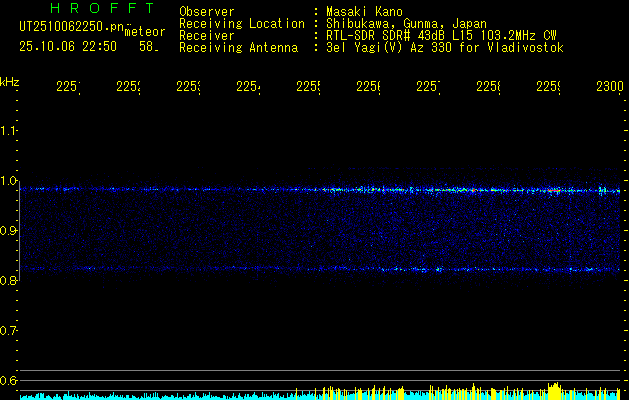This screenshot has width=629, height=400.
Task: Select the observer name Masaki Kano
Action: (364, 12)
